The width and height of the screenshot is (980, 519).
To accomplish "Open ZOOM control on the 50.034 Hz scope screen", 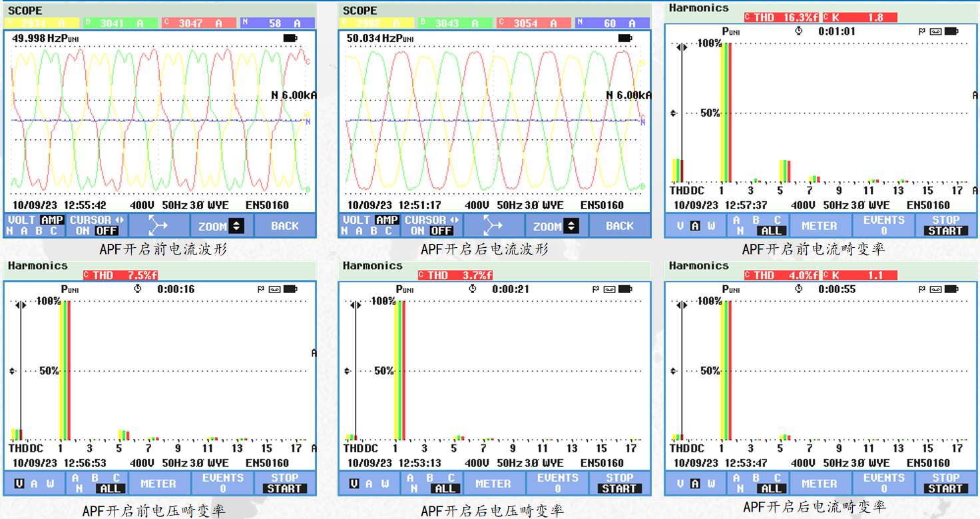I will pos(556,227).
